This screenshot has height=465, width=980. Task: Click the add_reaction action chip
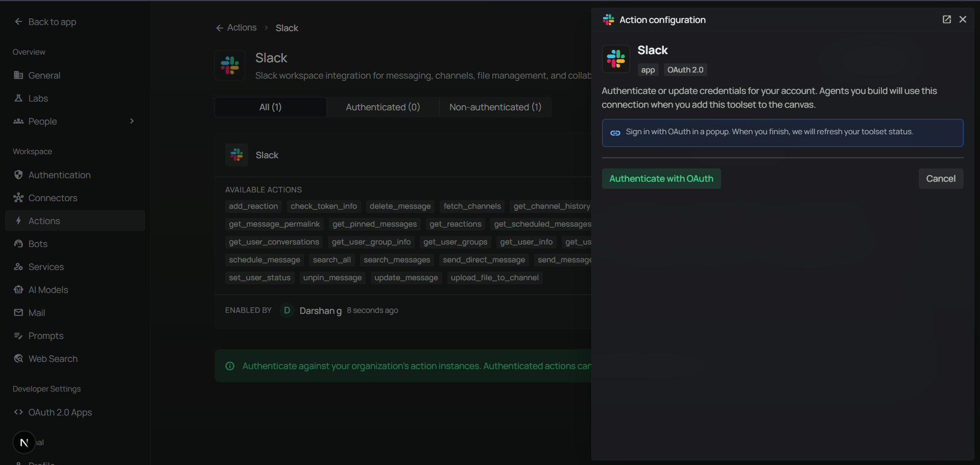[x=253, y=206]
